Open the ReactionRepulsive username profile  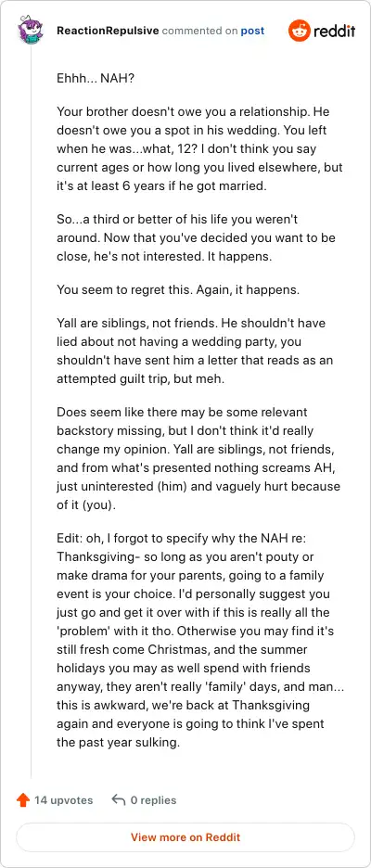[108, 31]
